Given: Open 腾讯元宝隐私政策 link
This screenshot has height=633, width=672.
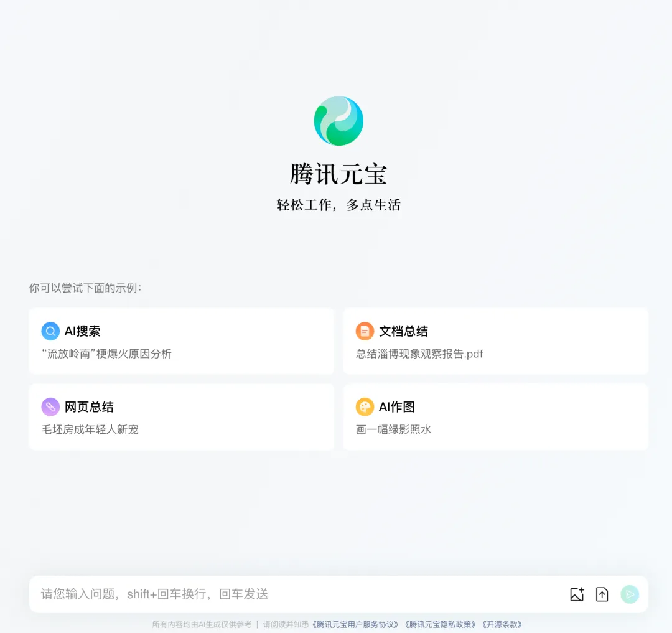Looking at the screenshot, I should pyautogui.click(x=441, y=624).
